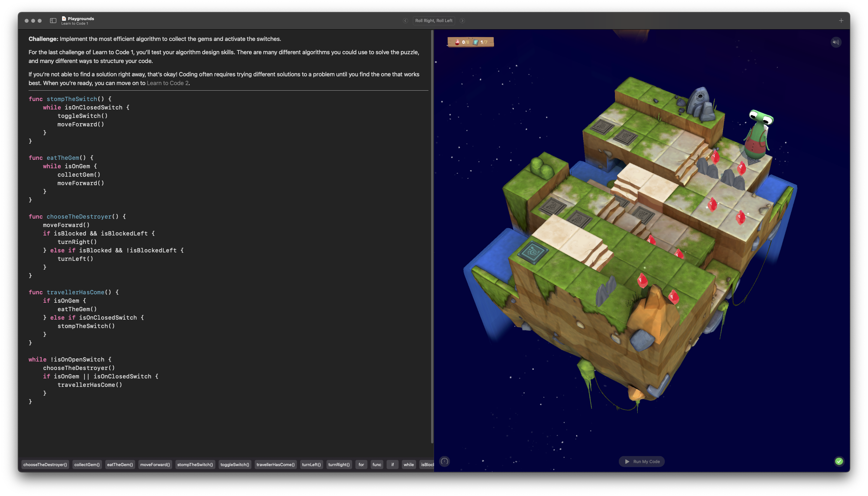Click the red gem counter icon
Image resolution: width=868 pixels, height=496 pixels.
click(457, 42)
